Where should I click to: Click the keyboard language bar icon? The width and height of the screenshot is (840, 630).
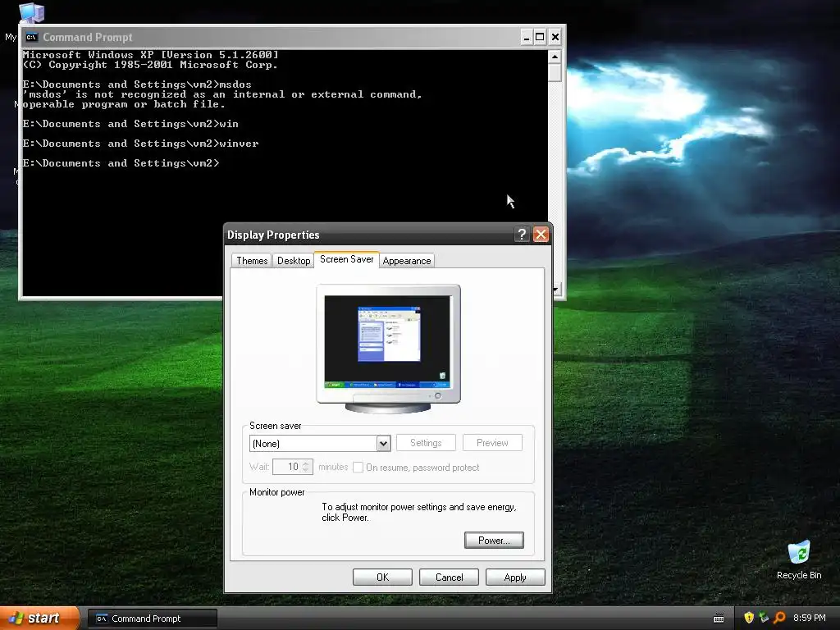point(719,619)
